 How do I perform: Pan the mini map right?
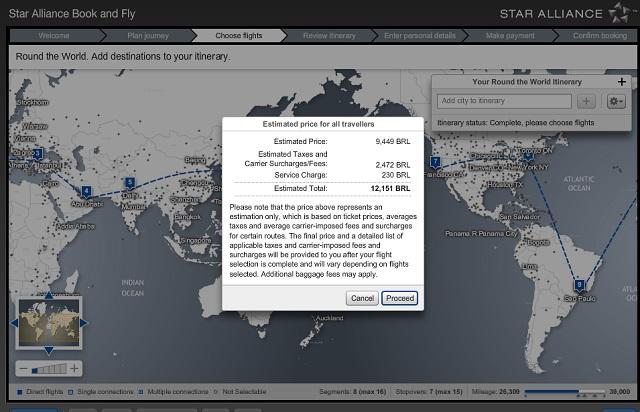(x=84, y=323)
